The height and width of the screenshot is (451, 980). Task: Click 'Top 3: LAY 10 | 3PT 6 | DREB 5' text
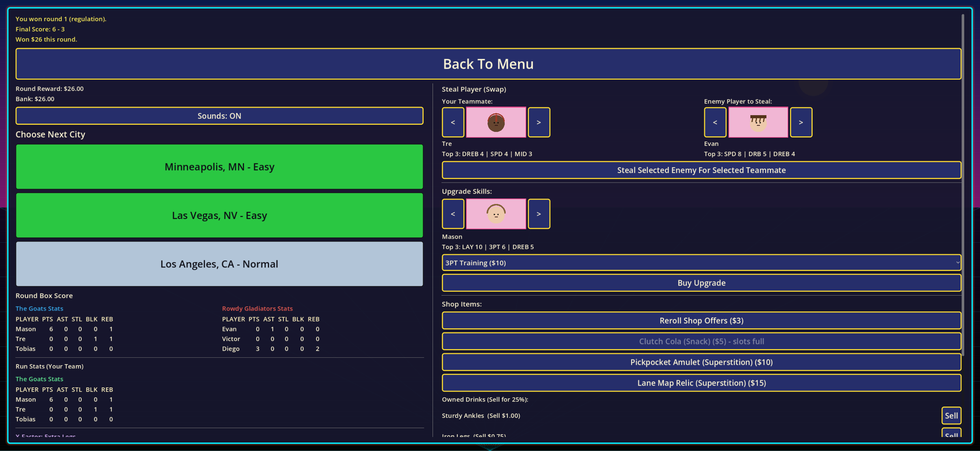pos(488,247)
